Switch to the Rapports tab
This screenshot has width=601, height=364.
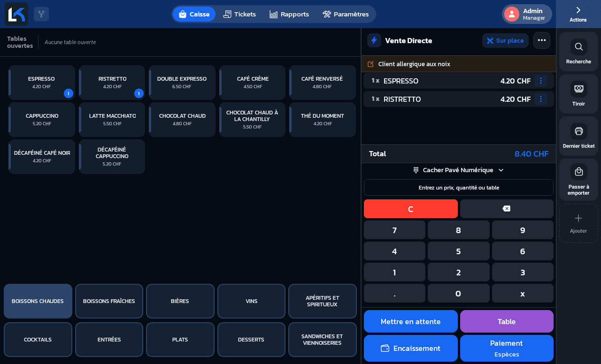point(289,14)
